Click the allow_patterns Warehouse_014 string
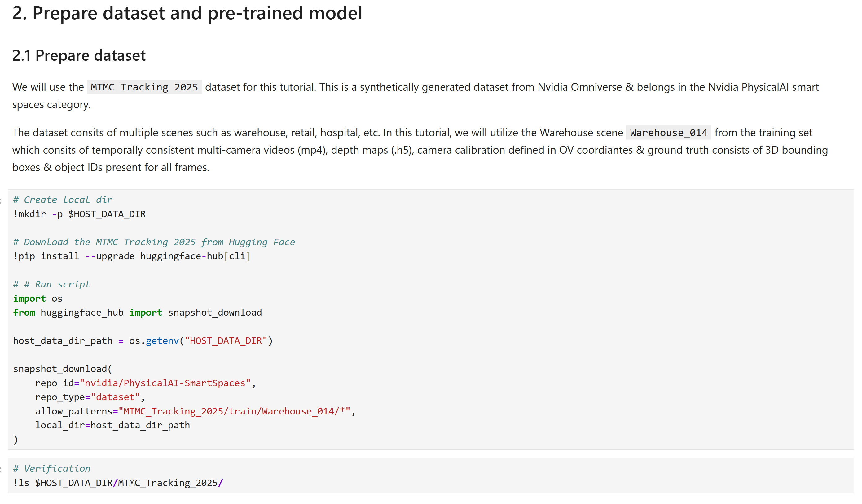This screenshot has width=862, height=504. 237,411
